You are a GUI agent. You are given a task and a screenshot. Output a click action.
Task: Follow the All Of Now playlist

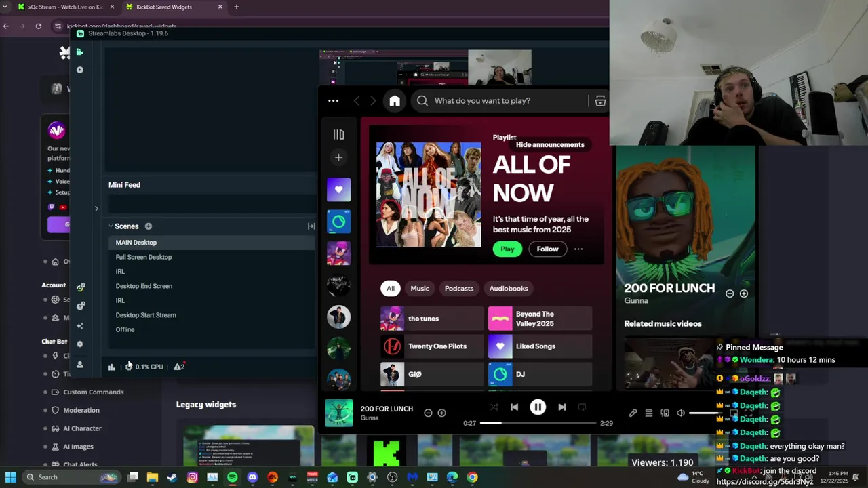pos(547,249)
